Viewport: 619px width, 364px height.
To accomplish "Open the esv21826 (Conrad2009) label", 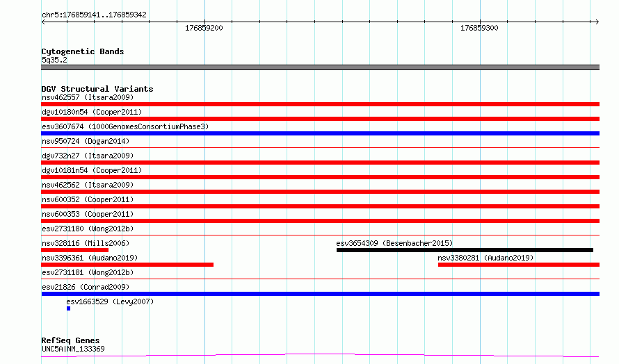I will pyautogui.click(x=86, y=287).
